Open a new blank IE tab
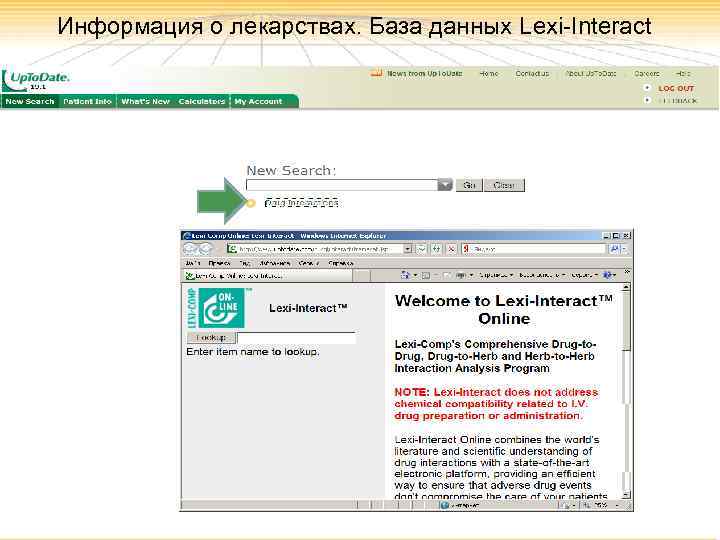The width and height of the screenshot is (720, 540). 361,276
